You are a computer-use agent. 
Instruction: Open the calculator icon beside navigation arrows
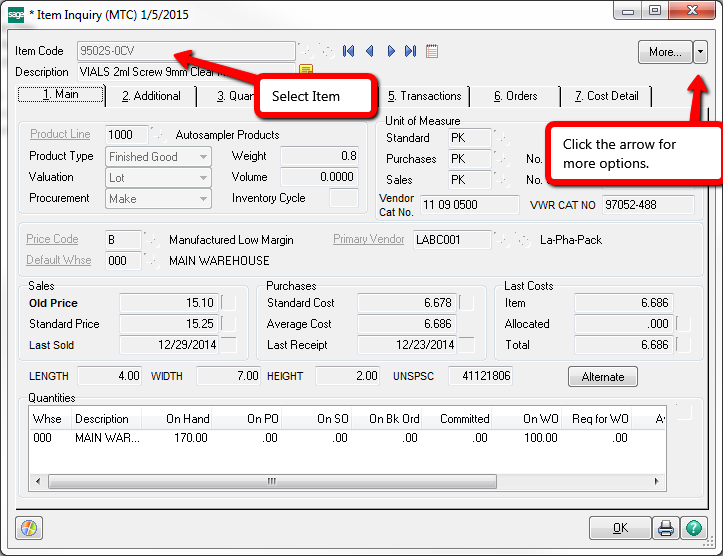(432, 51)
